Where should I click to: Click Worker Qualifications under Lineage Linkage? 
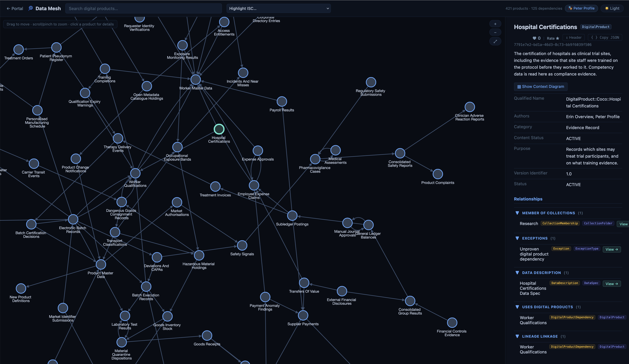click(x=533, y=349)
